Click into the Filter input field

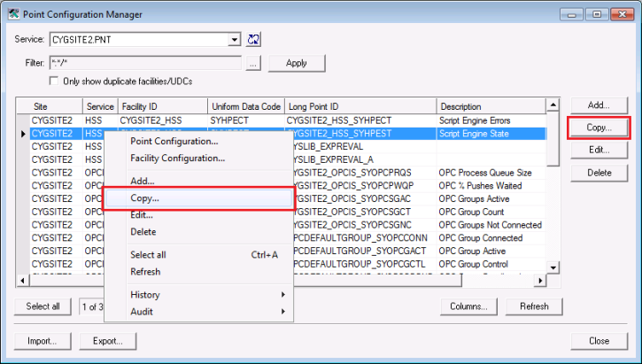pos(145,63)
